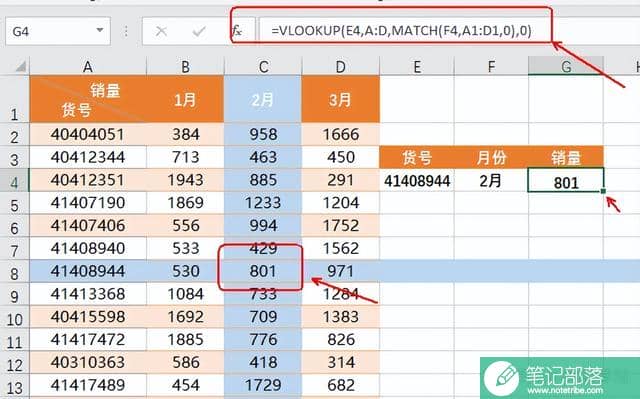Image resolution: width=640 pixels, height=399 pixels.
Task: Click cell with value 1729
Action: pyautogui.click(x=263, y=385)
